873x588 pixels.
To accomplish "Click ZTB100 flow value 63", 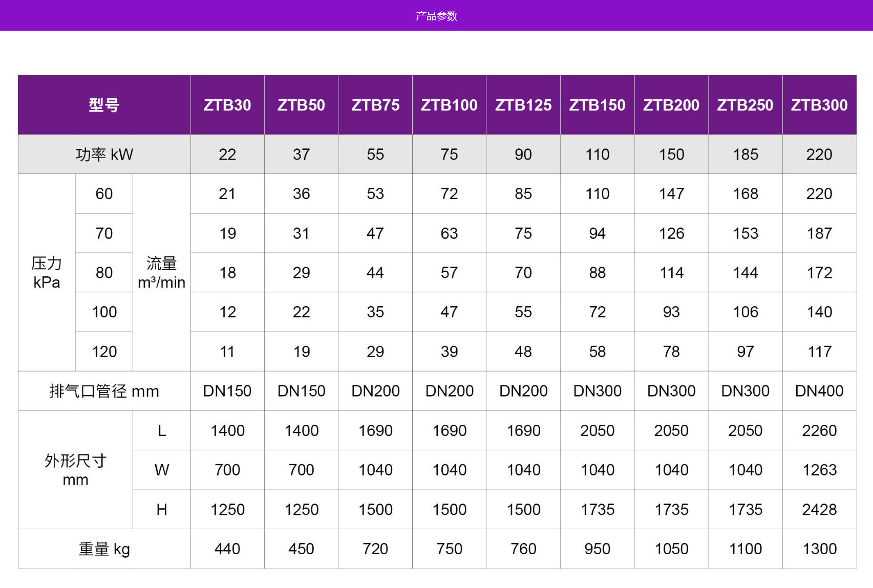I will tap(449, 233).
